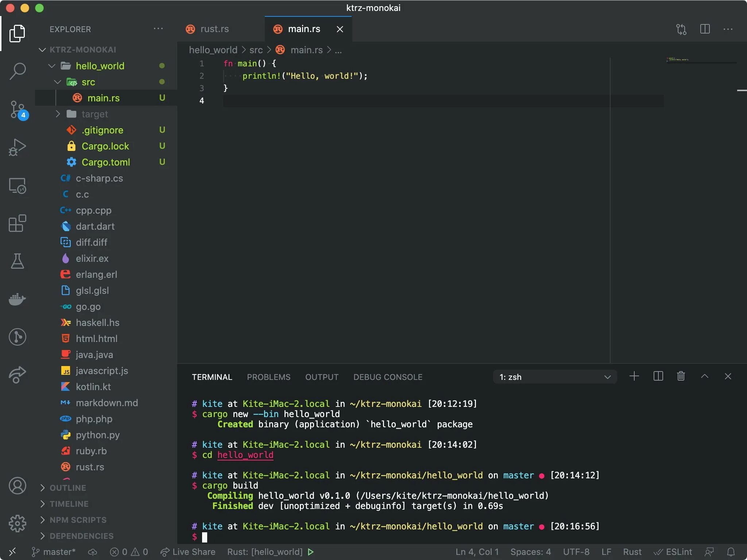
Task: Toggle ESLint status in status bar
Action: tap(673, 552)
